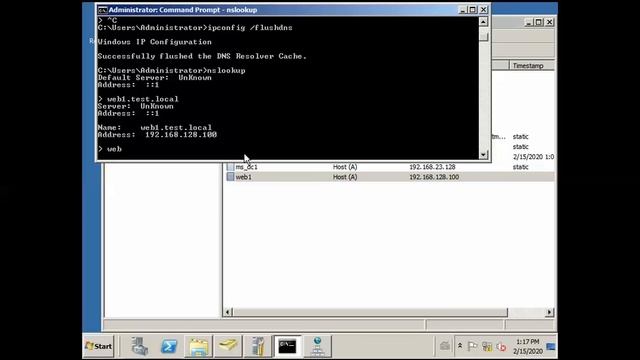Screen dimensions: 640x360
Task: Open the Start menu
Action: tap(98, 346)
